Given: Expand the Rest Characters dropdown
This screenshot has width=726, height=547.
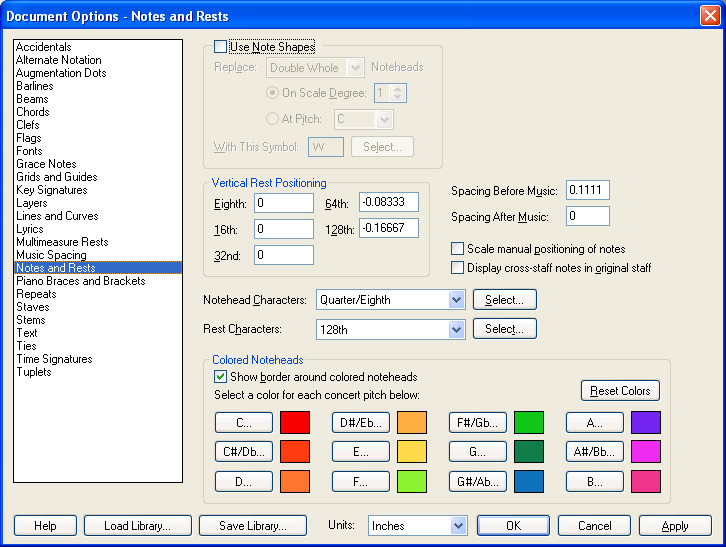Looking at the screenshot, I should point(457,329).
